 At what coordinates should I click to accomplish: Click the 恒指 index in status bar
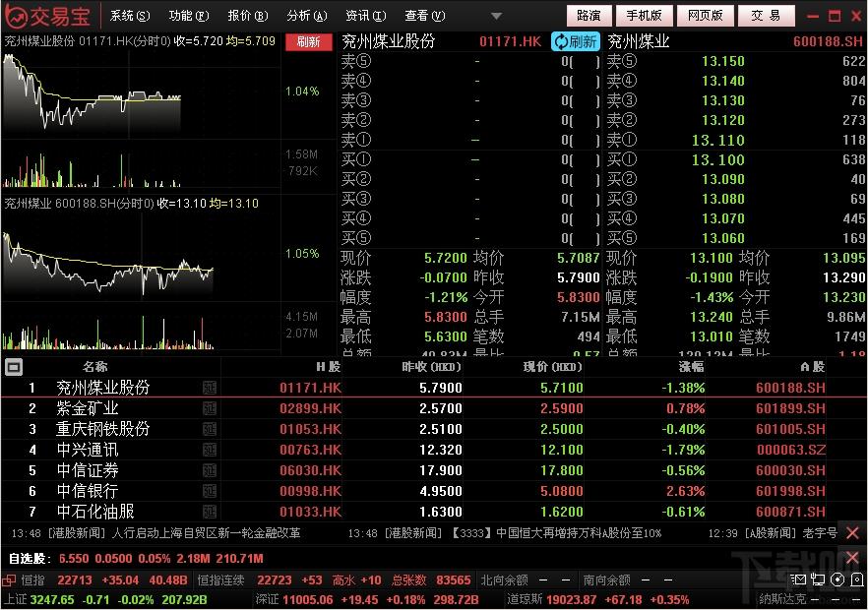32,580
